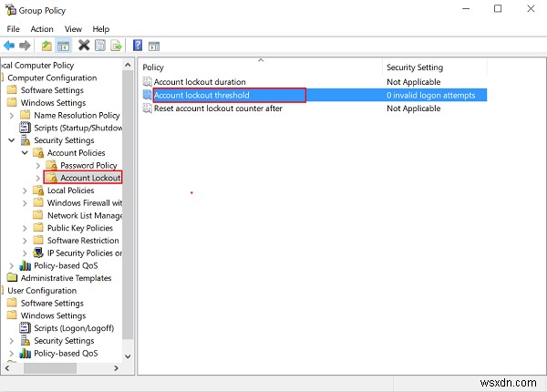Click the Account lockout duration policy icon
This screenshot has width=547, height=392.
147,82
